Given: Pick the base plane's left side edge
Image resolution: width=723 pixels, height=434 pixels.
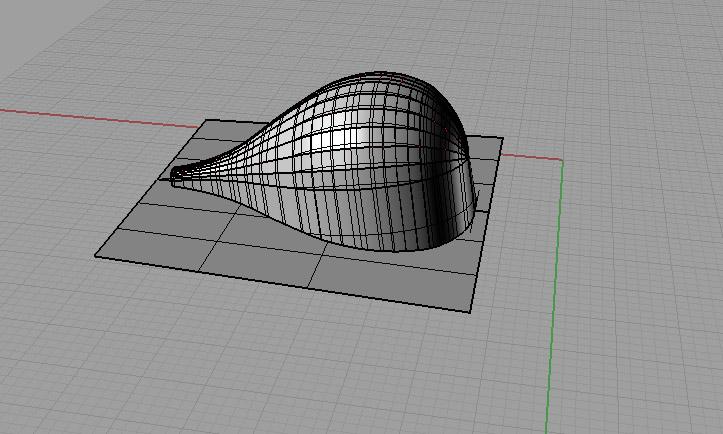Looking at the screenshot, I should [150, 190].
